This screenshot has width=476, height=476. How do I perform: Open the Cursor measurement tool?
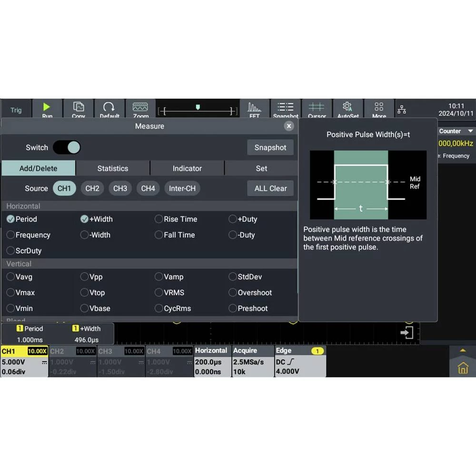pos(317,109)
